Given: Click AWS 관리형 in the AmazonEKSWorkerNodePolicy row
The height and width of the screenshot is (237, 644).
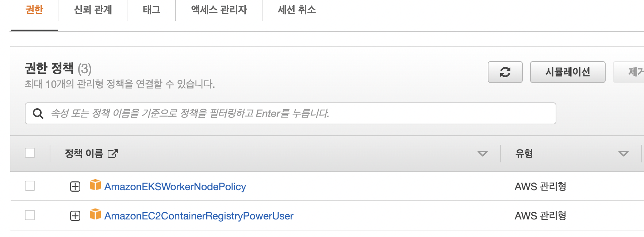Looking at the screenshot, I should (x=540, y=187).
